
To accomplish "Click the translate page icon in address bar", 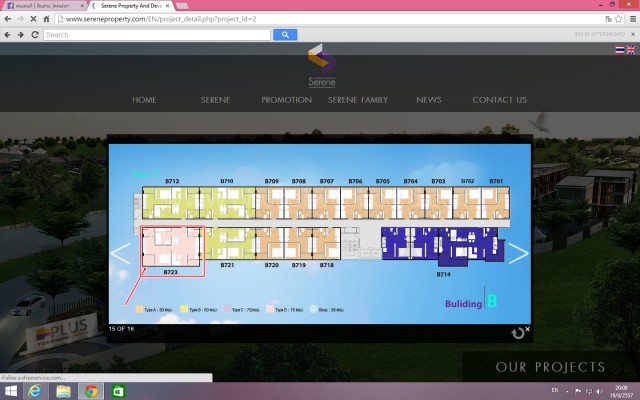I will point(609,19).
